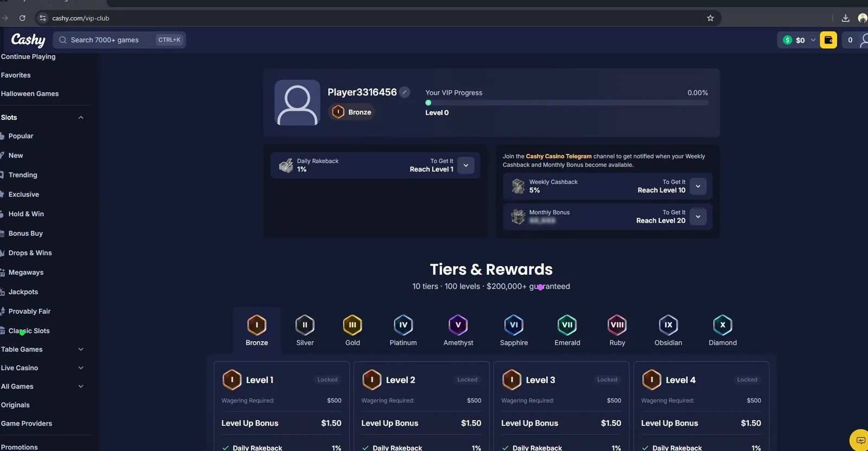Screen dimensions: 868x451
Task: Collapse the Slots sidebar section
Action: (x=81, y=118)
